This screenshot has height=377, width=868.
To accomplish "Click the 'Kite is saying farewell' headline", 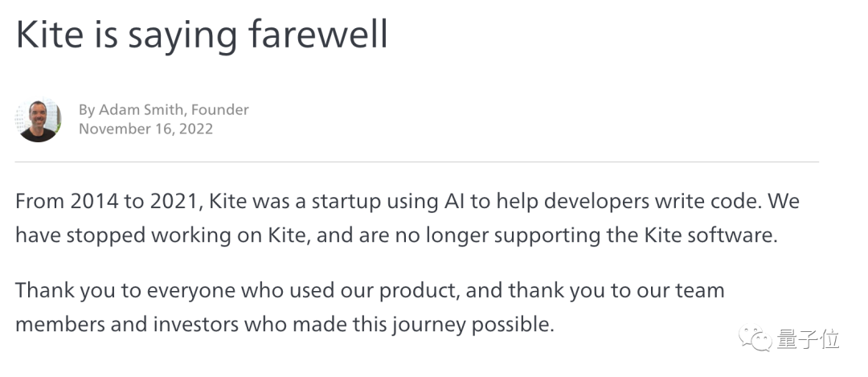I will pos(202,36).
